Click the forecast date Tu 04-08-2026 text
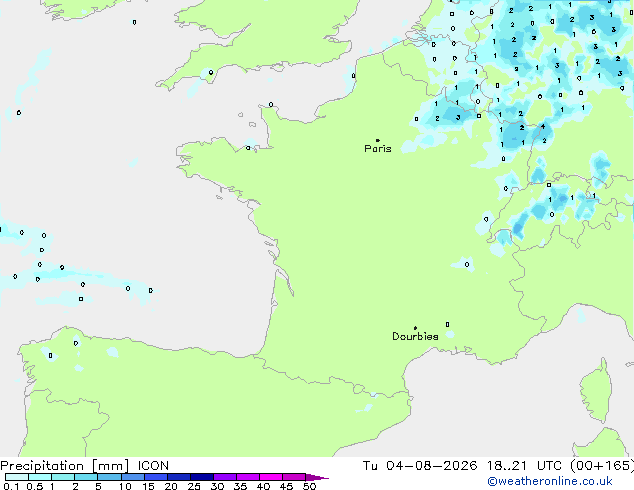 click(x=420, y=466)
